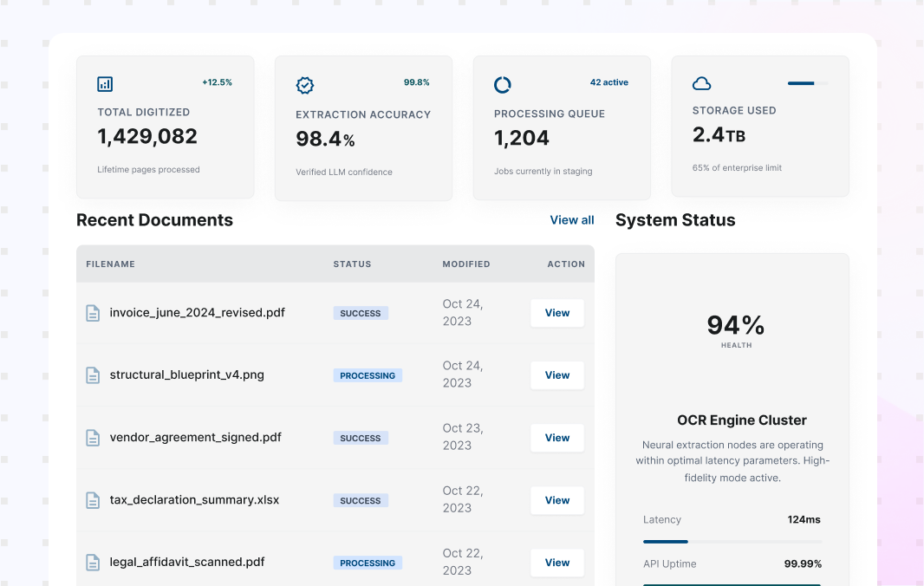Click the modified date of vendor_agreement_signed.pdf

pos(463,437)
